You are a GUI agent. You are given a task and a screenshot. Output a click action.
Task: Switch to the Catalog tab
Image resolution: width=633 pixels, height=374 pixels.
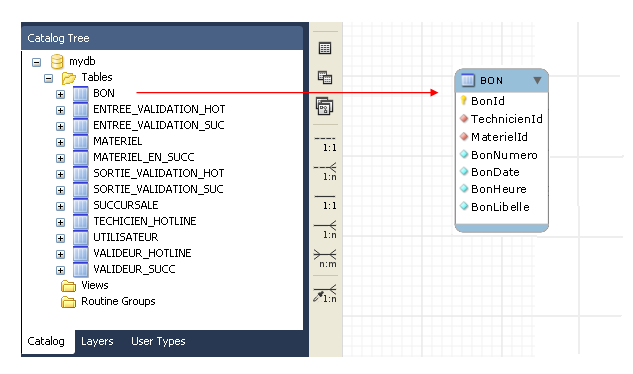coord(46,341)
